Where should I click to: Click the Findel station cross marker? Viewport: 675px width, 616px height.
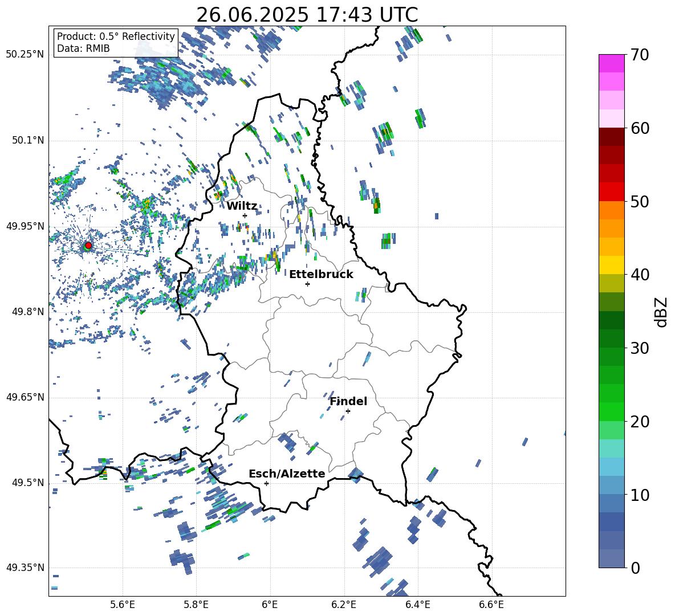[x=348, y=411]
